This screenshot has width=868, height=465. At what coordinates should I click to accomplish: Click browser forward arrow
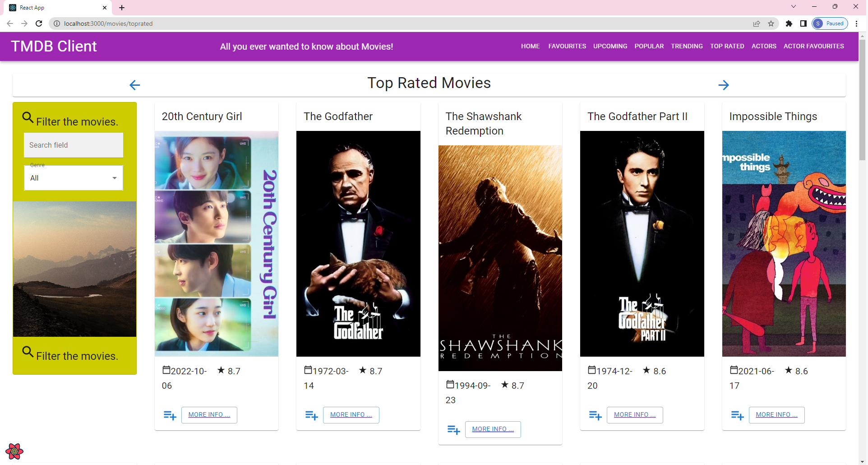(x=24, y=23)
